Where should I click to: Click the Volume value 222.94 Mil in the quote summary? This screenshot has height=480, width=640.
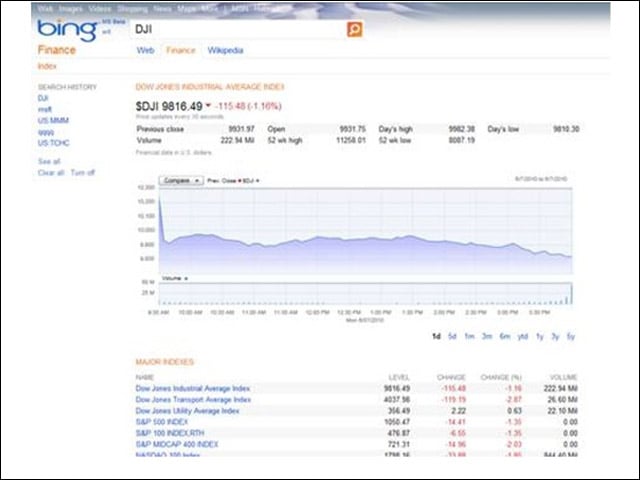point(238,140)
